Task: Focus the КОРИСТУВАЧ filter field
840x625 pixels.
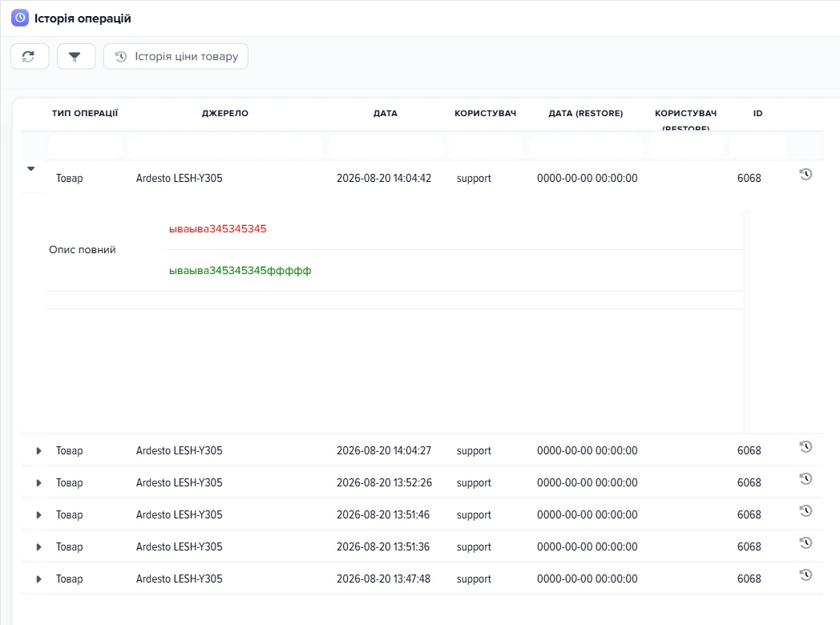Action: pos(486,146)
